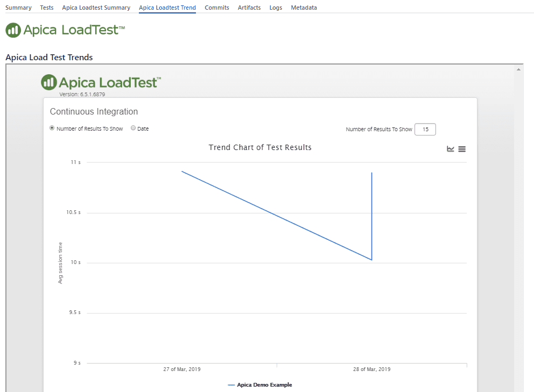Screen dimensions: 534x392
Task: Click the 27 of Mar, 2019 axis label
Action: [x=182, y=369]
